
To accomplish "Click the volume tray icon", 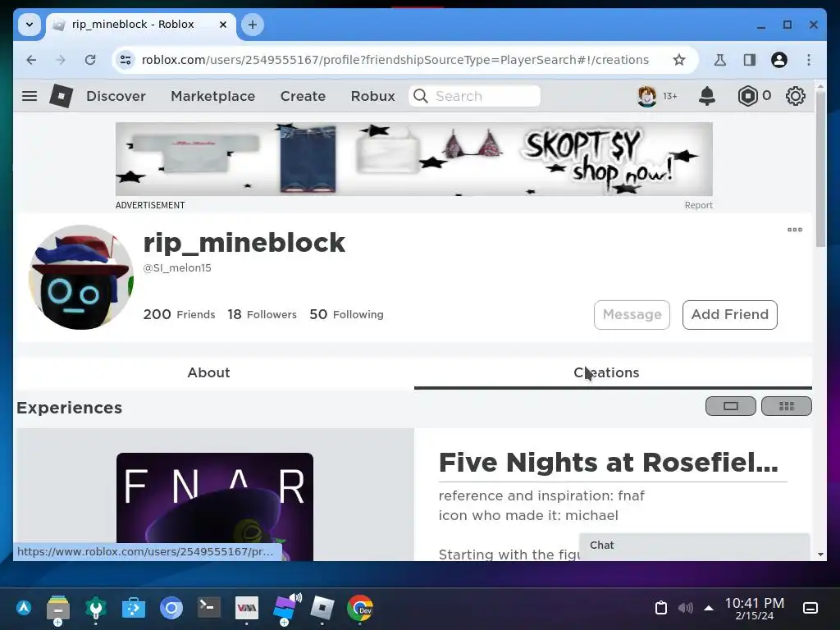I will [x=685, y=608].
